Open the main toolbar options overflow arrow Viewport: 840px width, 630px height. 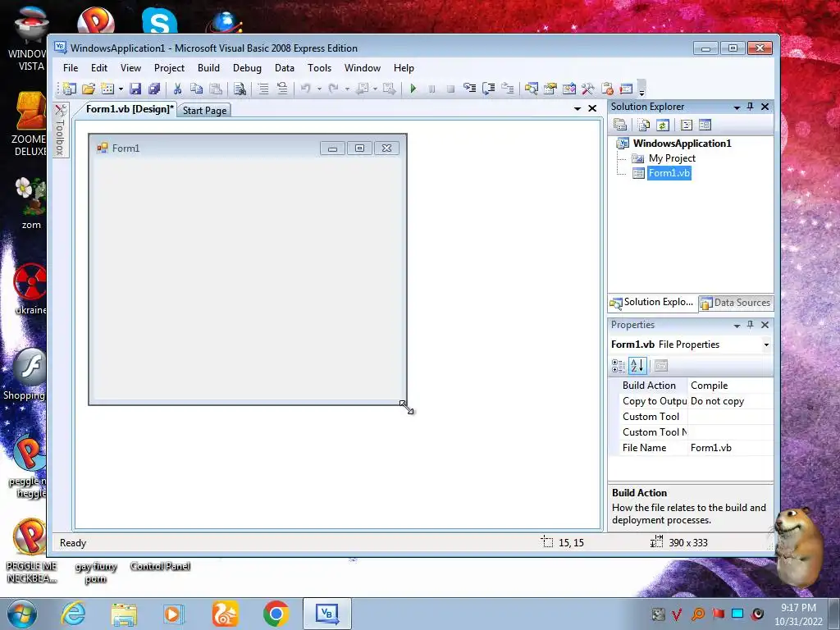641,89
